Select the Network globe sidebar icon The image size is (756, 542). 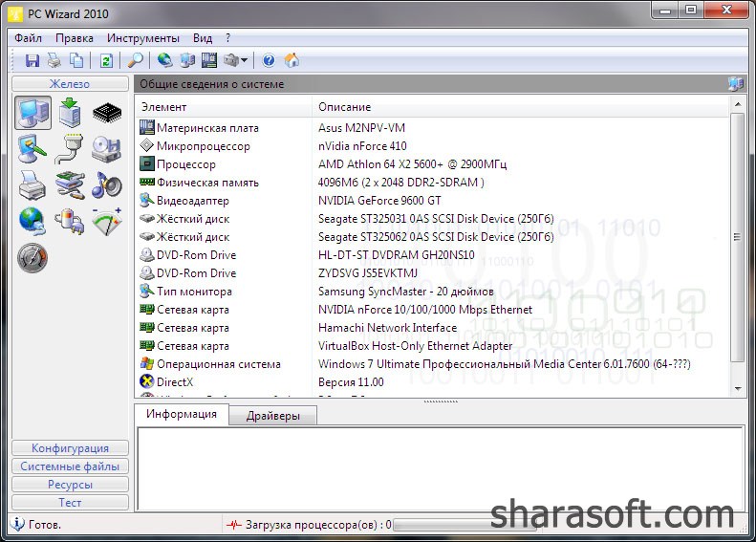coord(32,222)
